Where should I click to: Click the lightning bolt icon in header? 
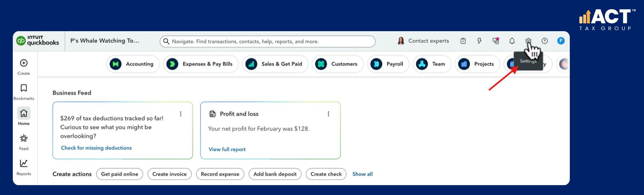pyautogui.click(x=479, y=41)
